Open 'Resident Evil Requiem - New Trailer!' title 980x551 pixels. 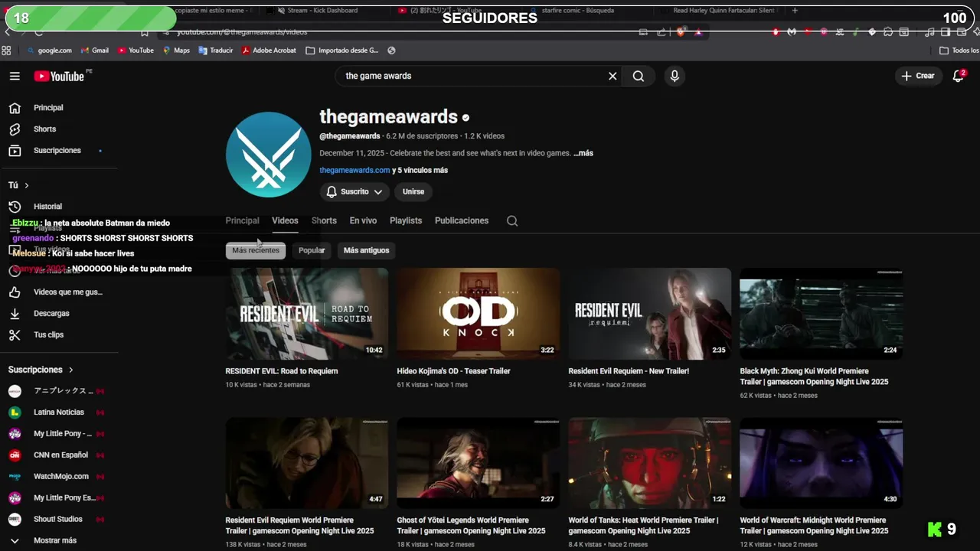[629, 371]
